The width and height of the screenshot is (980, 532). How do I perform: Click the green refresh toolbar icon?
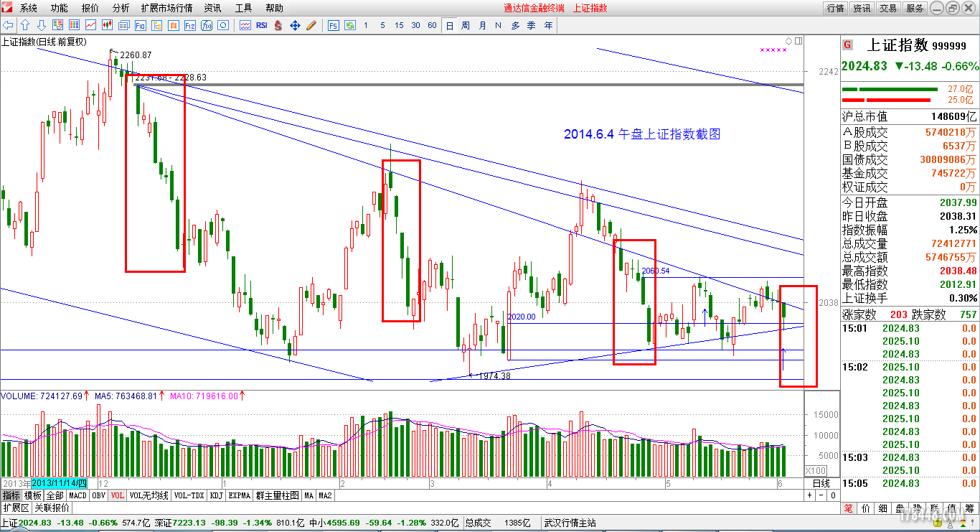tap(350, 25)
